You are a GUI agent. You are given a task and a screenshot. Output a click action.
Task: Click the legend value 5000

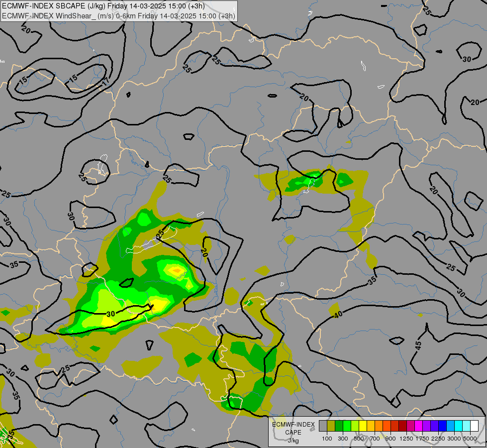click(470, 439)
